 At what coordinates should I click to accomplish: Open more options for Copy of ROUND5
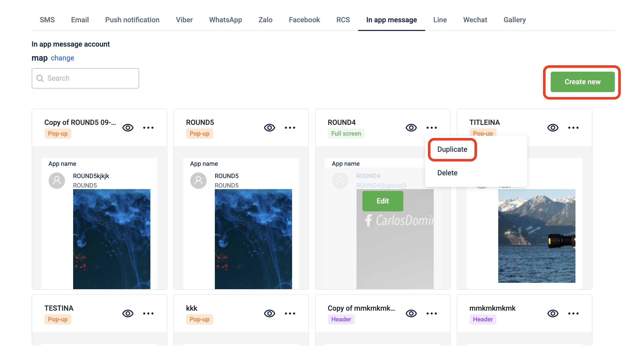(x=148, y=127)
